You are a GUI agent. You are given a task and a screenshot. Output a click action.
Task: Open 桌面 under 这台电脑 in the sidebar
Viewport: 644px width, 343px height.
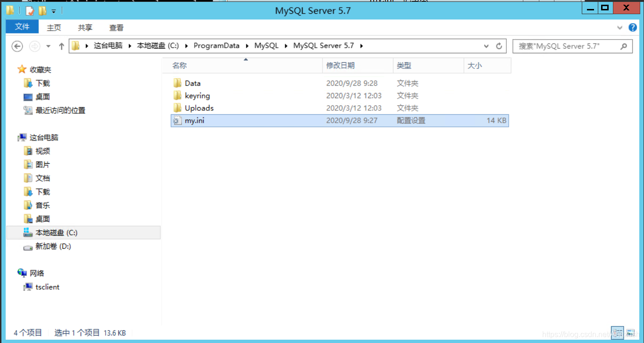43,219
